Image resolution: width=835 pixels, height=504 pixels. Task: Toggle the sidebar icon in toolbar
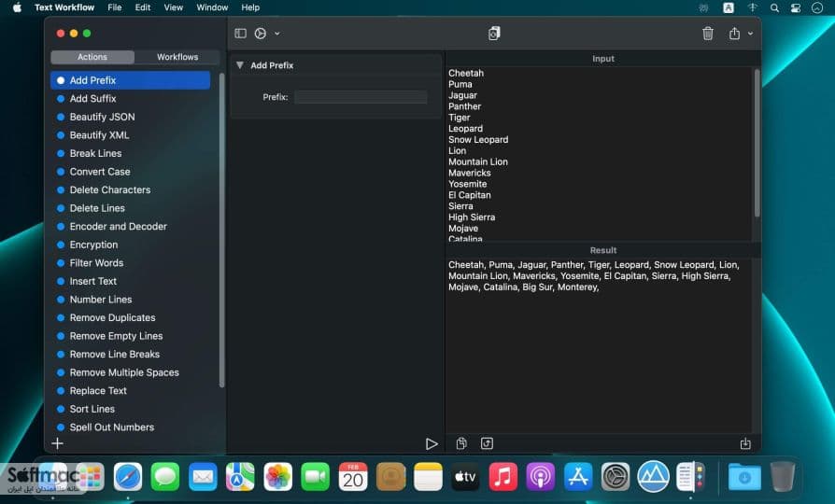(241, 34)
